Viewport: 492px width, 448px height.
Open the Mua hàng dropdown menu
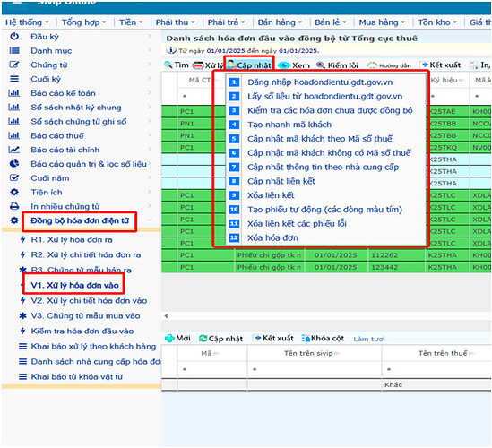[x=382, y=22]
